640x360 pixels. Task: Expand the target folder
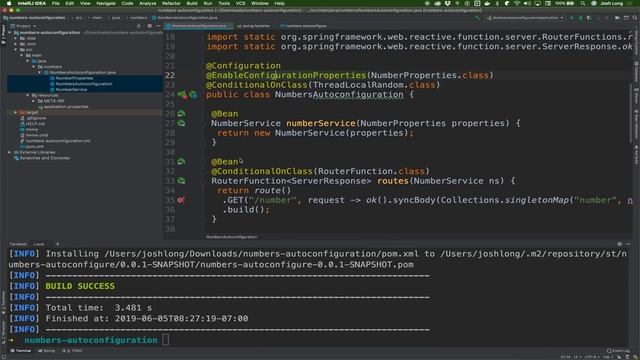[x=16, y=112]
